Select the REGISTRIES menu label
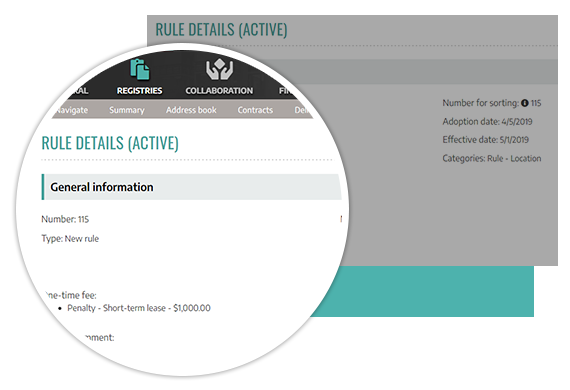The height and width of the screenshot is (390, 570). point(140,91)
